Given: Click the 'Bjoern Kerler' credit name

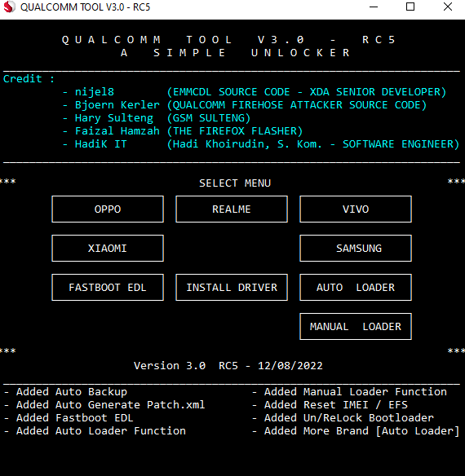Looking at the screenshot, I should pos(117,105).
